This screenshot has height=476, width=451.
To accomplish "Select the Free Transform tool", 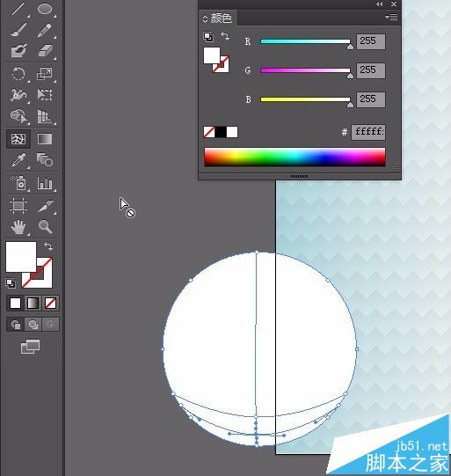I will point(45,95).
